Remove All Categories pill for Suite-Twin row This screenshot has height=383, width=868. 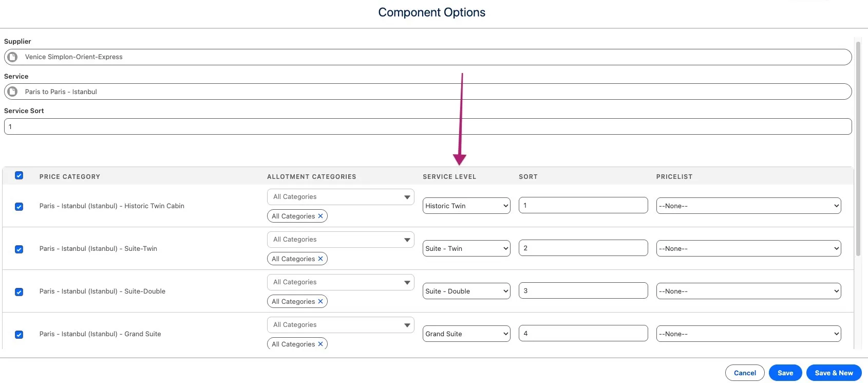320,259
